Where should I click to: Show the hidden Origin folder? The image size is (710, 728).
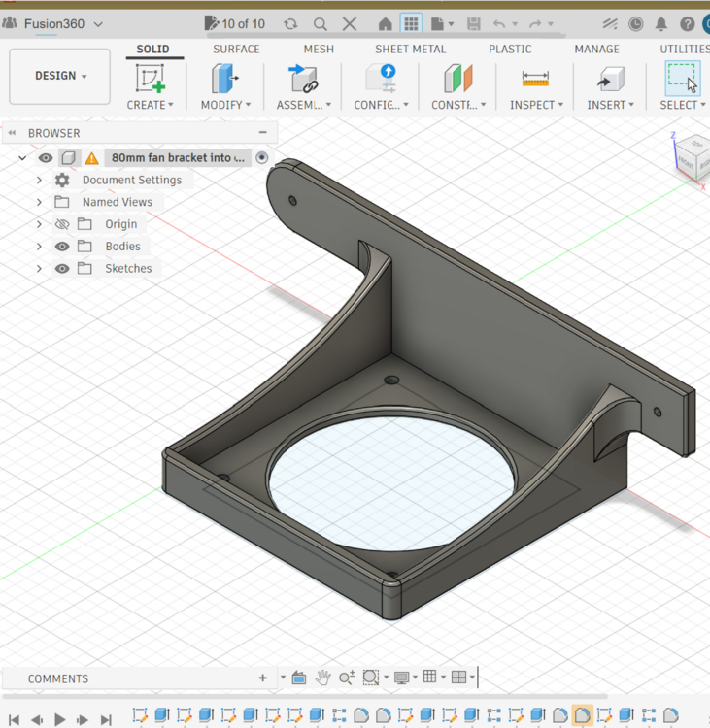[x=62, y=224]
